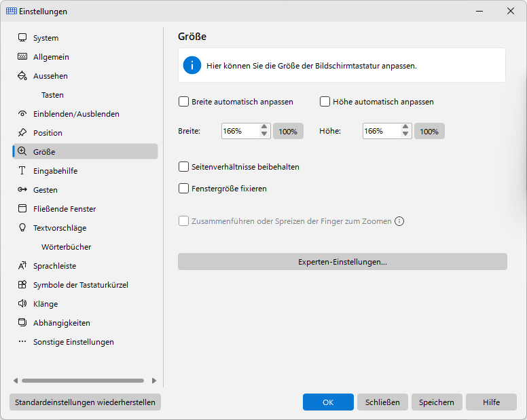This screenshot has height=420, width=527.
Task: Open the Eingabehilfe settings page
Action: point(85,171)
